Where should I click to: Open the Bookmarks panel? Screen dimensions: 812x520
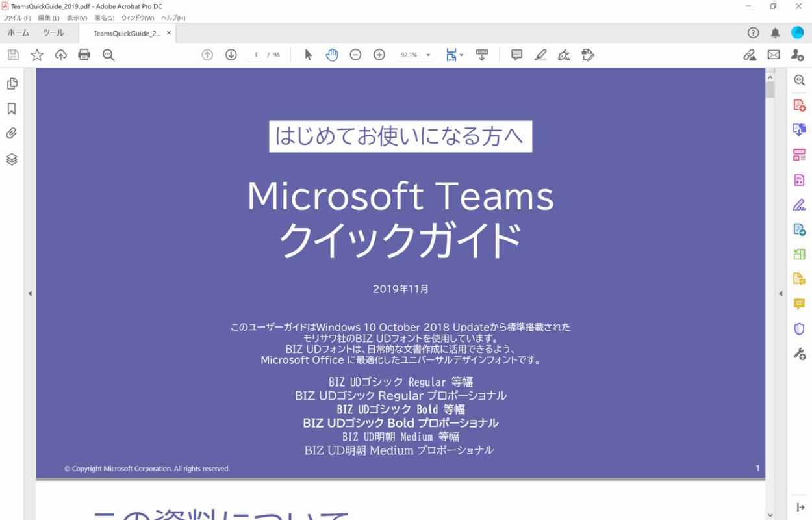pyautogui.click(x=12, y=109)
